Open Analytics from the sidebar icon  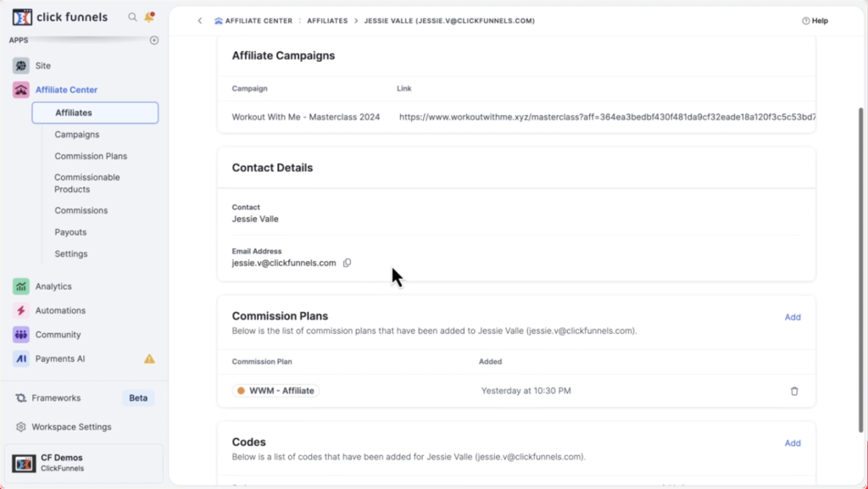[21, 286]
